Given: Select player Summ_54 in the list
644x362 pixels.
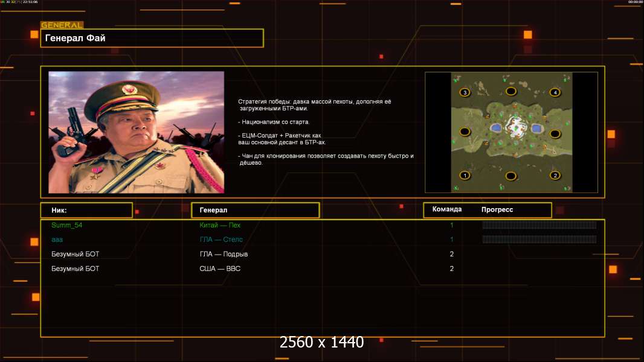Looking at the screenshot, I should pyautogui.click(x=66, y=225).
